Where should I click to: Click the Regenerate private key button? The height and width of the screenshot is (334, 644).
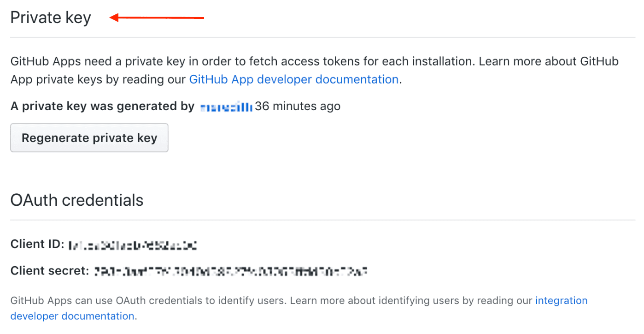point(89,137)
